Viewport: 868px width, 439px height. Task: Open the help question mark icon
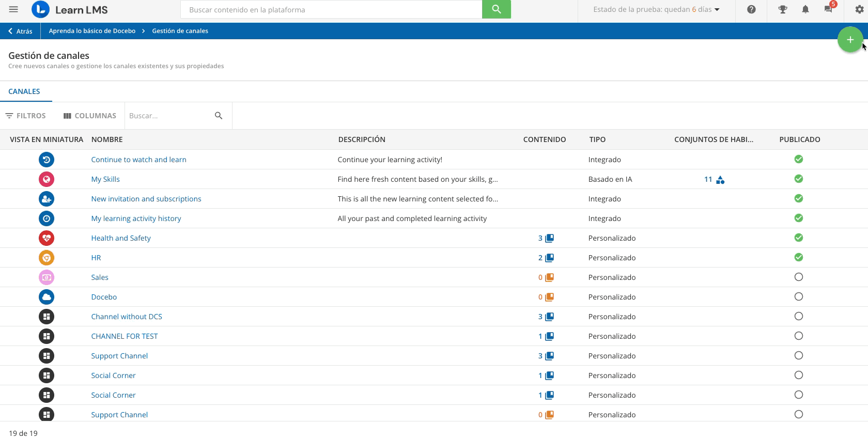tap(751, 9)
